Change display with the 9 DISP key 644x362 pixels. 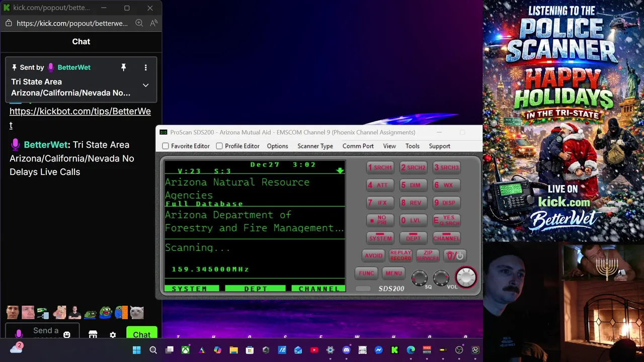click(x=446, y=203)
